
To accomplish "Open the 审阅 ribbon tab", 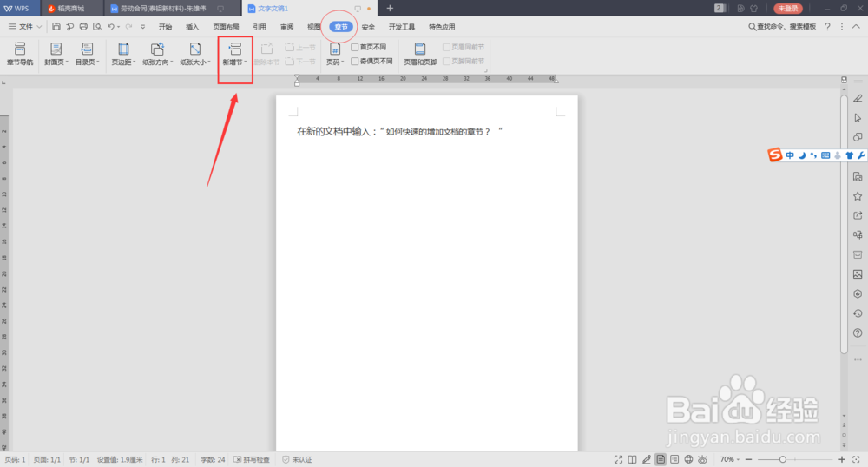I will tap(286, 27).
